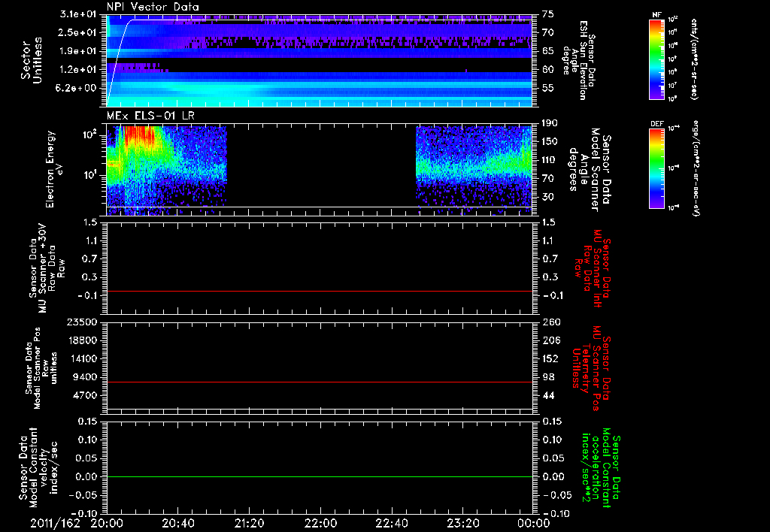
Task: Click the 20:00 time axis label
Action: pyautogui.click(x=107, y=523)
